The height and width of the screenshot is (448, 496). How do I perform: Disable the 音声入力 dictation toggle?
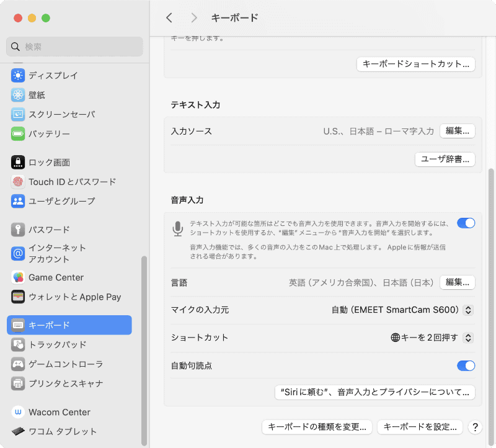tap(466, 223)
